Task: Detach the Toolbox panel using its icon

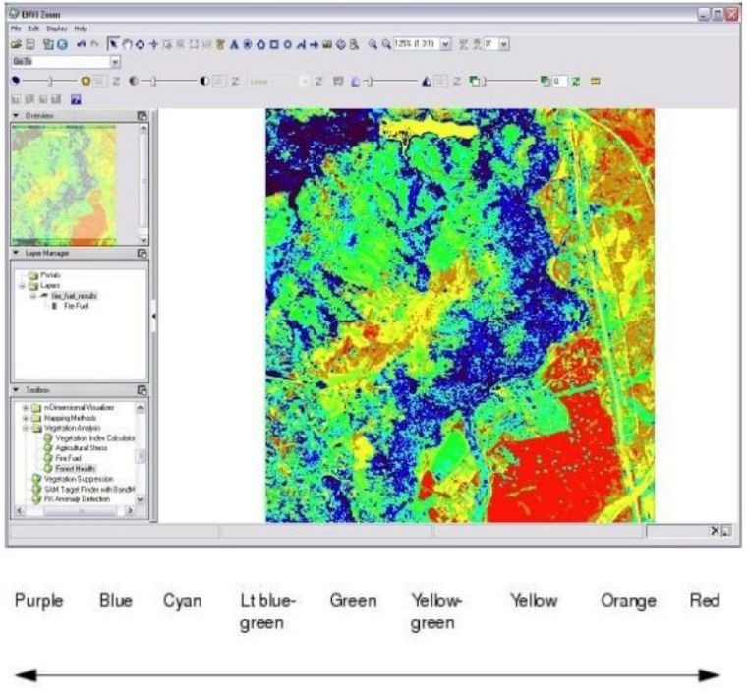Action: point(143,389)
